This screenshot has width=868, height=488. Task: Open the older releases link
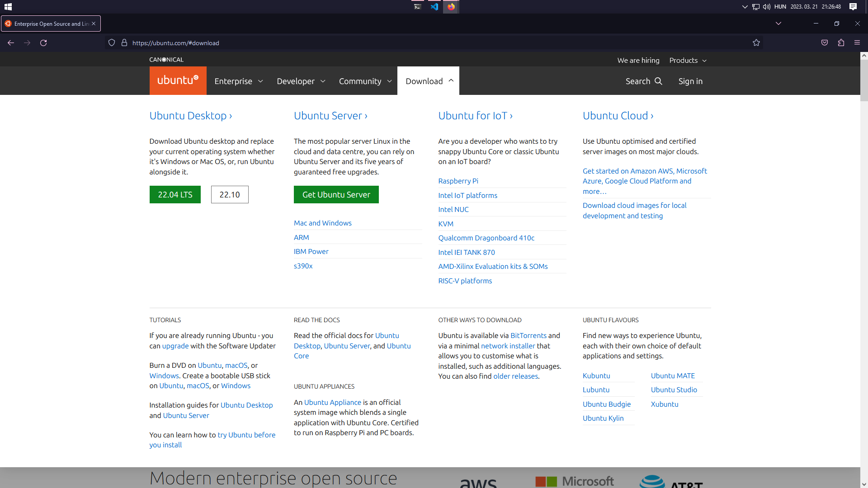point(515,376)
